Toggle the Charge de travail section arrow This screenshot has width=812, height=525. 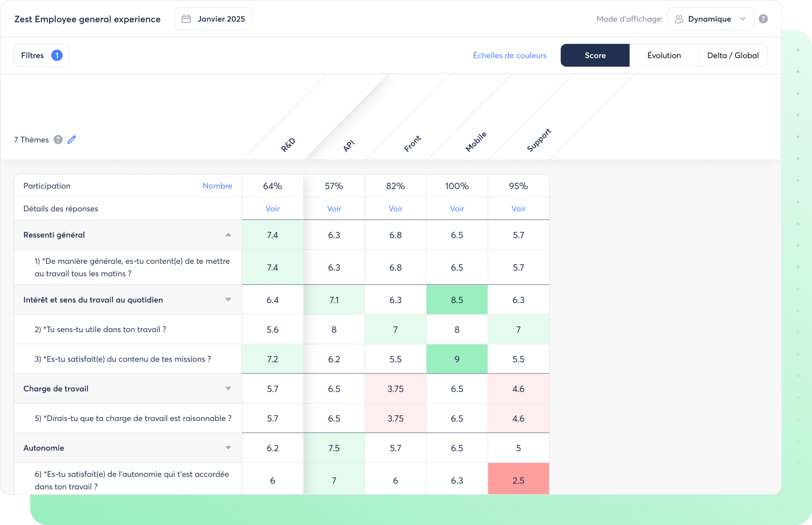point(228,388)
